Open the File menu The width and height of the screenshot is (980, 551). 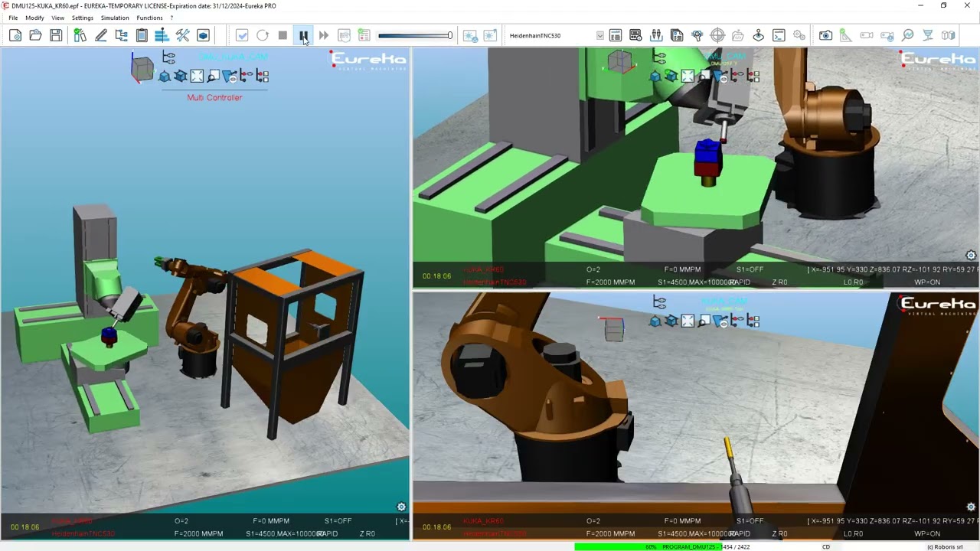[x=13, y=18]
